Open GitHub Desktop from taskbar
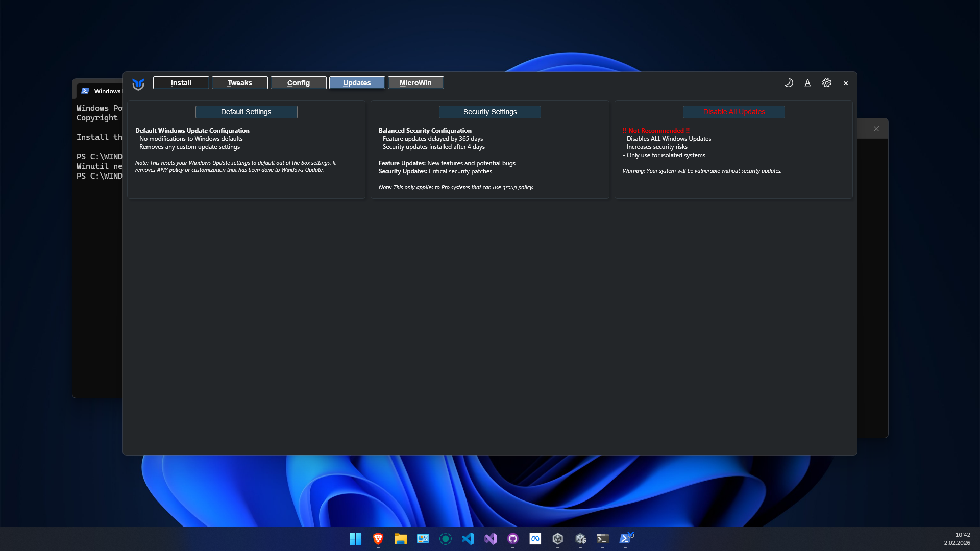This screenshot has width=980, height=551. click(x=513, y=539)
